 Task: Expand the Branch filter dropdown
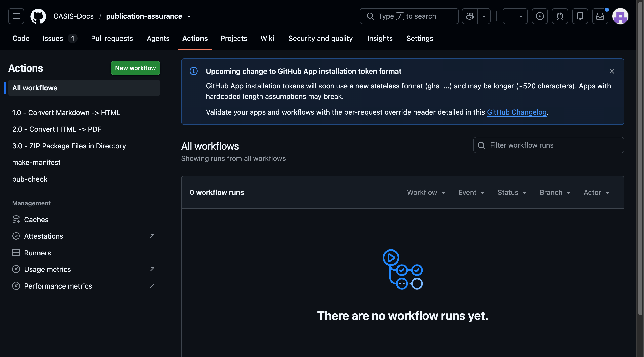(x=555, y=192)
